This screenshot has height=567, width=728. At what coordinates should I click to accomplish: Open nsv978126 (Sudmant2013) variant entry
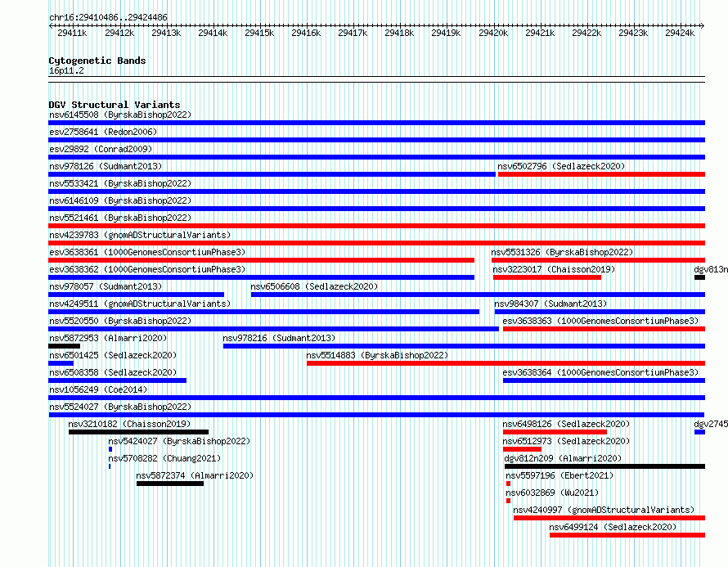point(106,166)
